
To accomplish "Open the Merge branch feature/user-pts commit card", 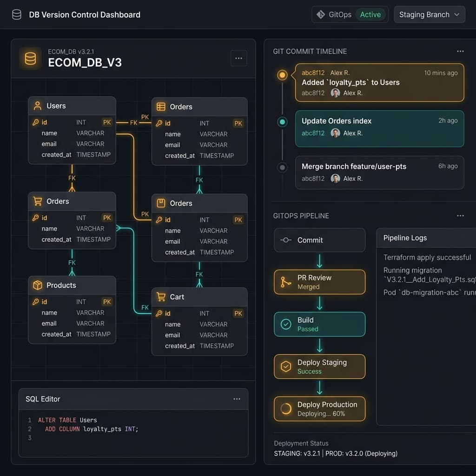I will (x=379, y=172).
